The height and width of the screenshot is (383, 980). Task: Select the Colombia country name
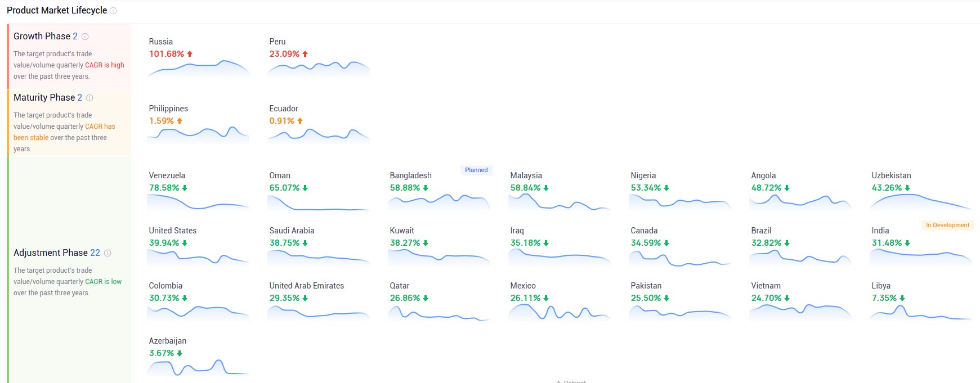165,286
